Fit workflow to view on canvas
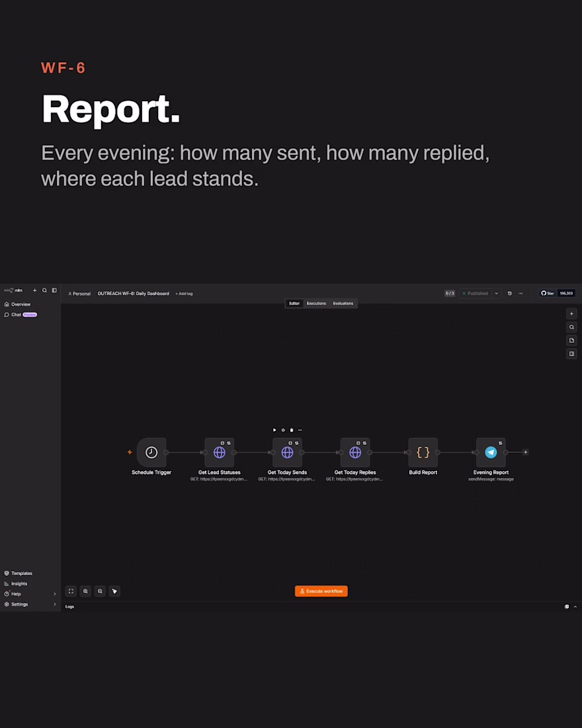The image size is (582, 728). click(x=71, y=591)
